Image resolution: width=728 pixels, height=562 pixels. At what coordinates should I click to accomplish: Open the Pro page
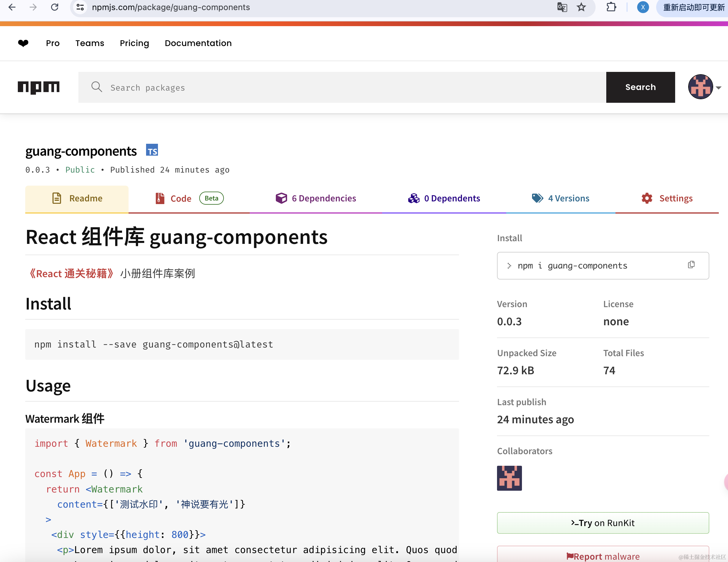coord(53,43)
